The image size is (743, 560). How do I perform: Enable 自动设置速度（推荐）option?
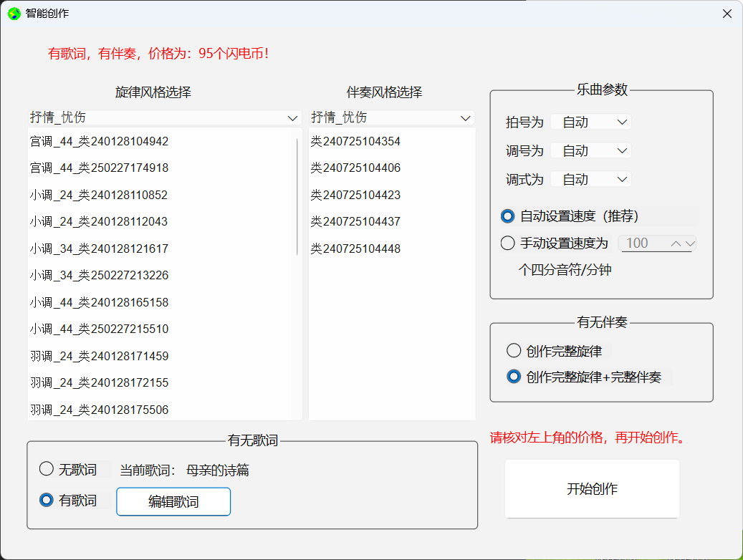pos(508,216)
